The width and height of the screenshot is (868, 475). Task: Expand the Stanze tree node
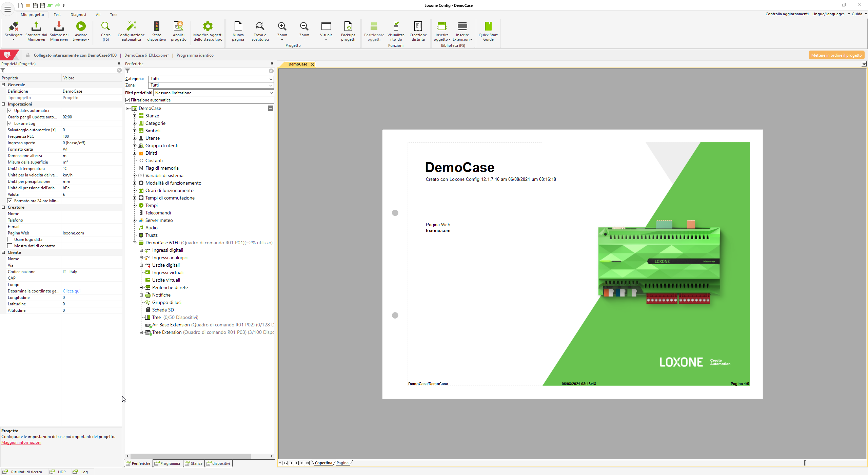pyautogui.click(x=135, y=116)
